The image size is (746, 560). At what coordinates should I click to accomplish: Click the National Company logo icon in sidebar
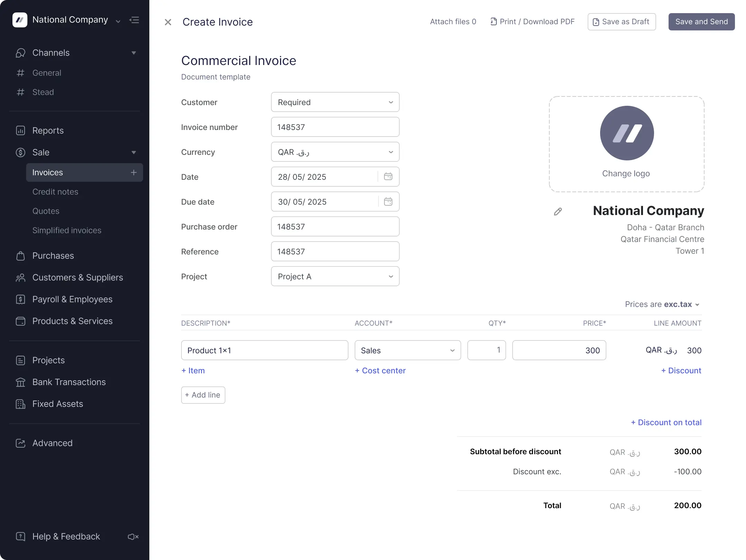click(x=20, y=20)
